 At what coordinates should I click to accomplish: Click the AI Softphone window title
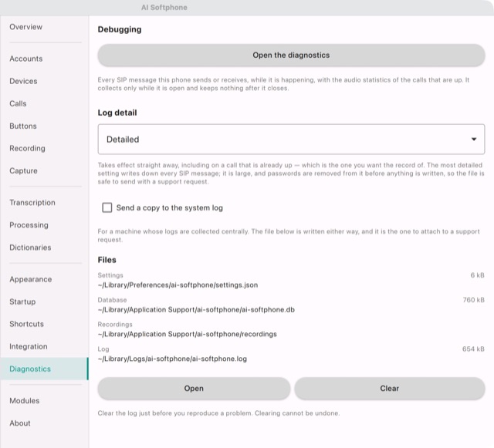(164, 8)
